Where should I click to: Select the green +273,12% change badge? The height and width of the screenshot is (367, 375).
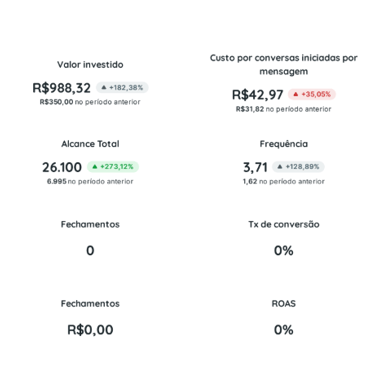tap(113, 166)
